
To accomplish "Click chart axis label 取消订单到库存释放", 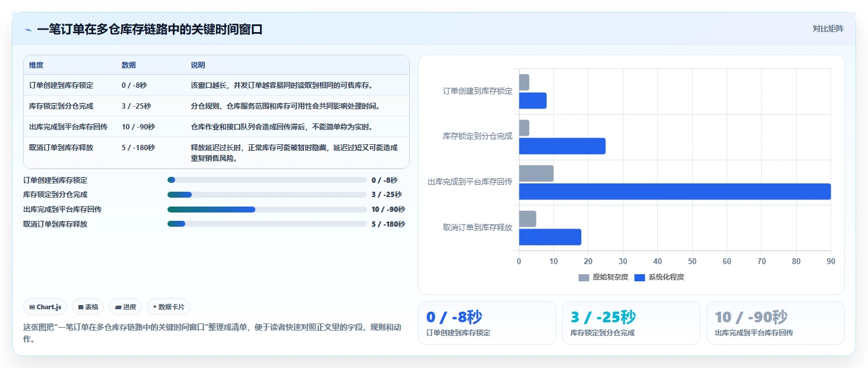I will pos(477,227).
